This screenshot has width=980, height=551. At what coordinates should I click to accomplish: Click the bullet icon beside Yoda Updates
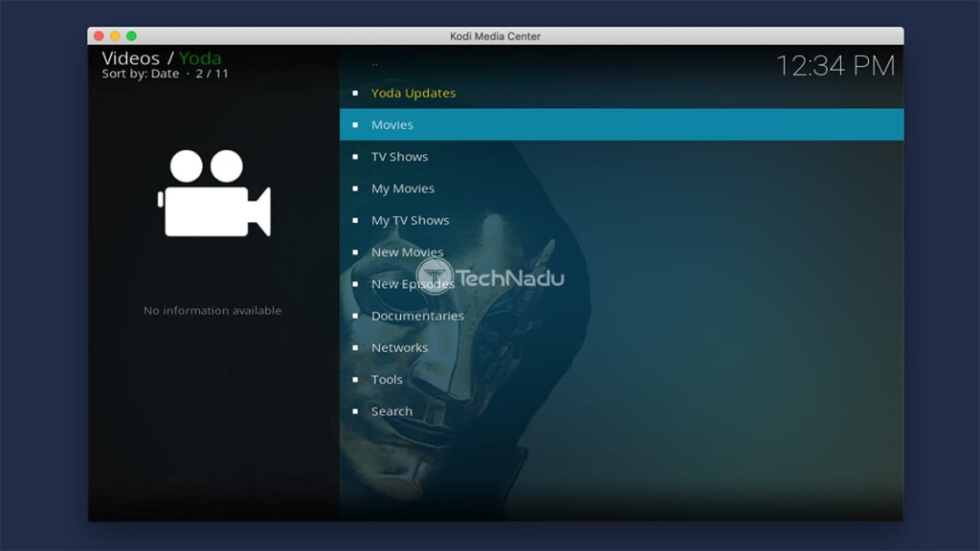pos(356,93)
